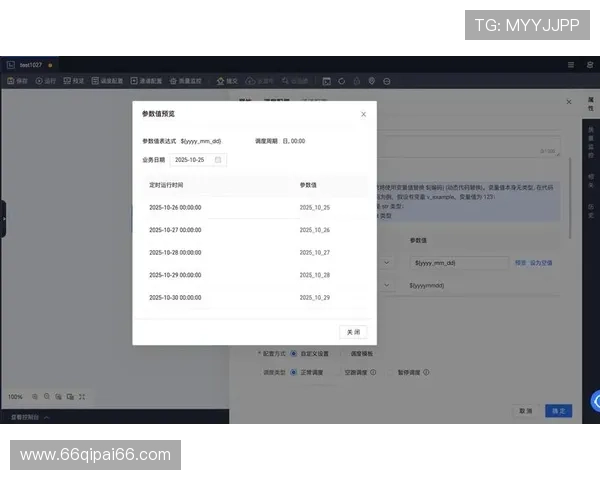The image size is (600, 480).
Task: Click info icon next to 空跑调度
Action: (x=373, y=372)
